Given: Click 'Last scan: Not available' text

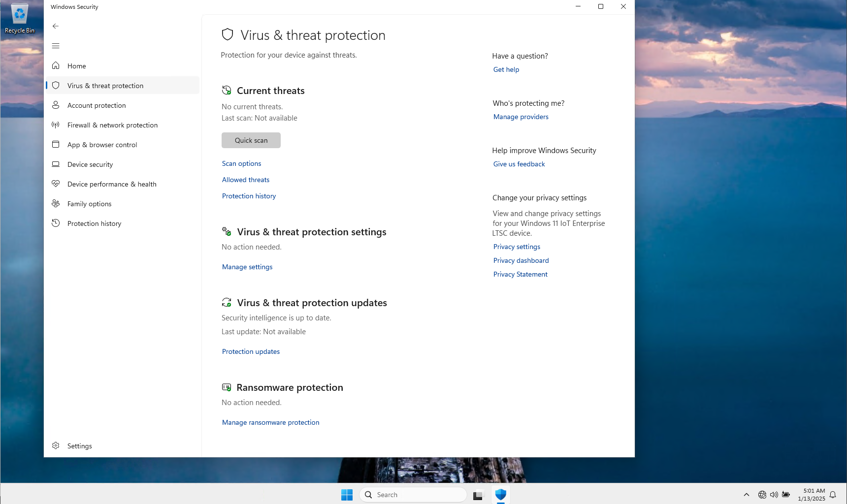Looking at the screenshot, I should pos(260,118).
